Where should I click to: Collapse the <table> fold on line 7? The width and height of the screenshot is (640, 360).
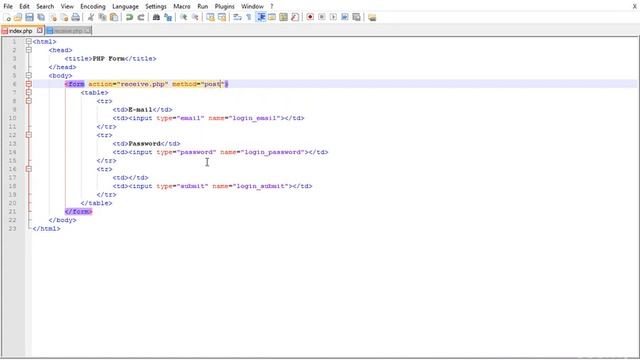29,93
